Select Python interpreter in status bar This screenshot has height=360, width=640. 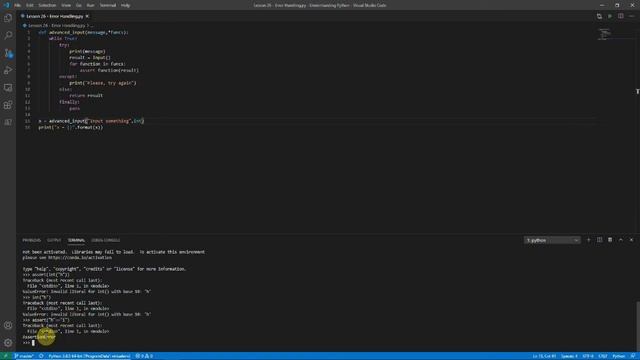89,356
